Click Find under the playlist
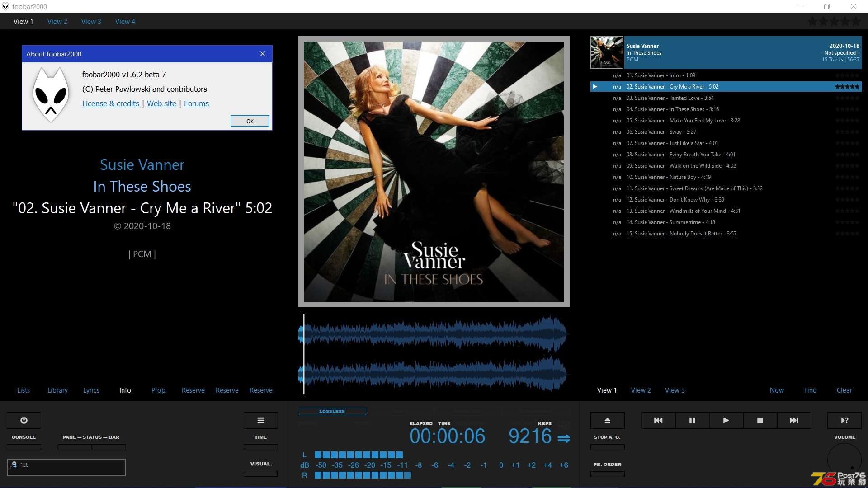The image size is (868, 488). pos(811,390)
